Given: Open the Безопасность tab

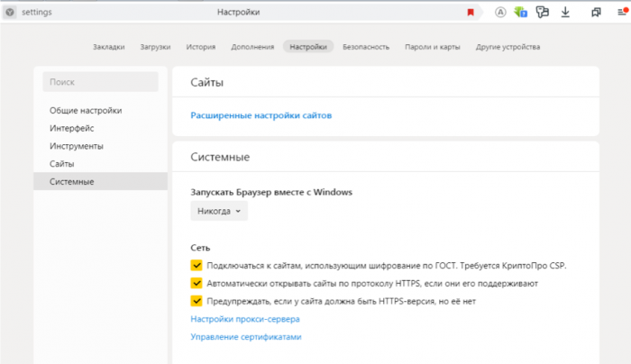Looking at the screenshot, I should (x=366, y=46).
